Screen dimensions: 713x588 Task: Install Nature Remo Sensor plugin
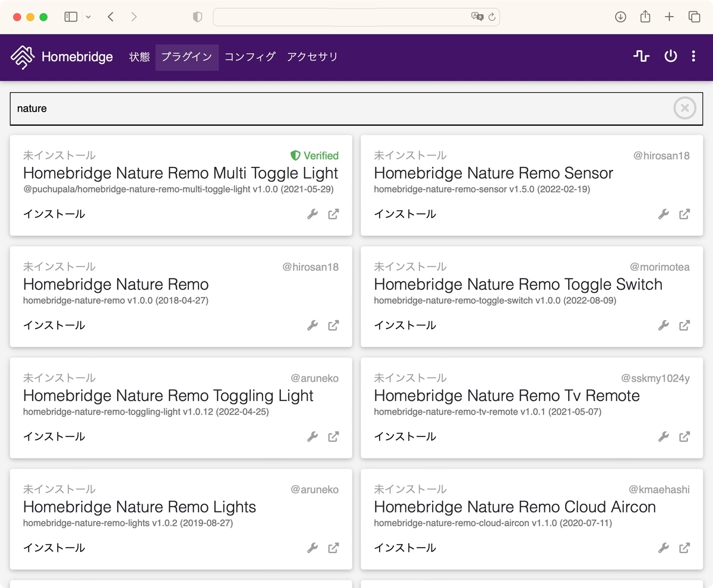(x=405, y=214)
